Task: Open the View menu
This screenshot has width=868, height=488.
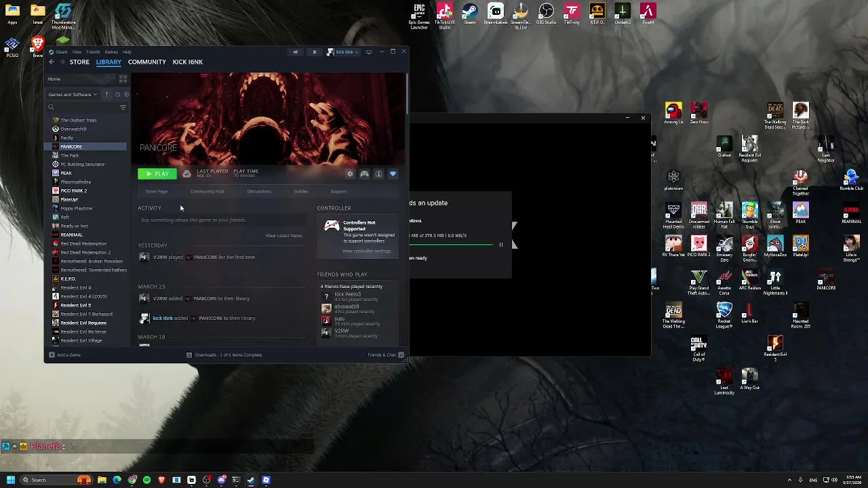Action: (x=77, y=52)
